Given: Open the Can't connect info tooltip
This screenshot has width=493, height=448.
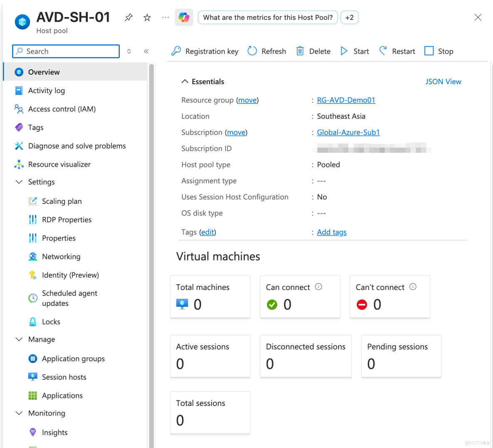Looking at the screenshot, I should pos(413,287).
